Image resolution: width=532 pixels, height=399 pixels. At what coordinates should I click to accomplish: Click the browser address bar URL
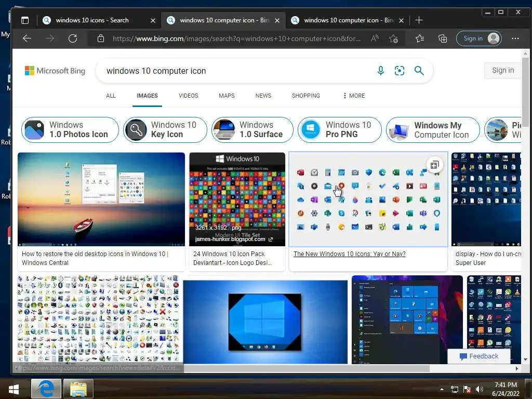coord(236,38)
